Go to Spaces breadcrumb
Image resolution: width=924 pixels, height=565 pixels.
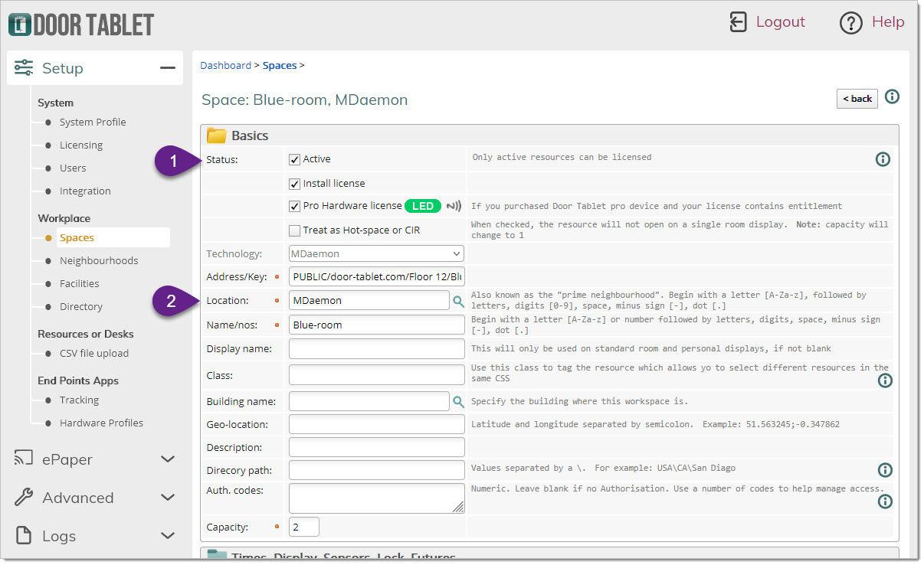280,65
